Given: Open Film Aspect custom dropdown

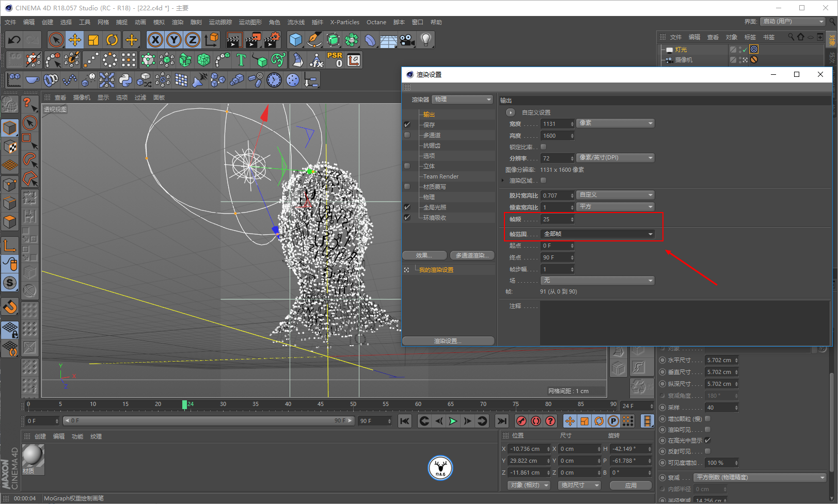Looking at the screenshot, I should (x=615, y=195).
